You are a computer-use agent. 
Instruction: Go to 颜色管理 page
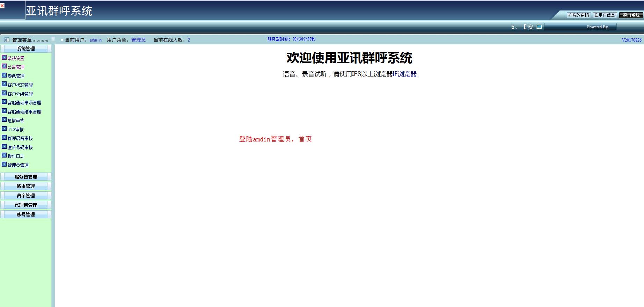coord(16,76)
